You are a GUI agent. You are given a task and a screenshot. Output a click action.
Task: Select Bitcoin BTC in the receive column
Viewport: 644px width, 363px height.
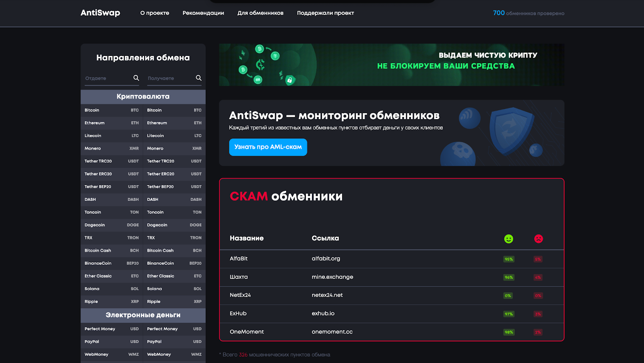pos(174,110)
